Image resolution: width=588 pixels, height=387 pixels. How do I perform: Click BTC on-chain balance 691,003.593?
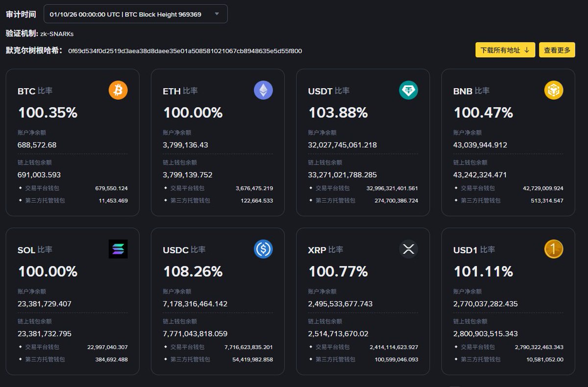(39, 174)
